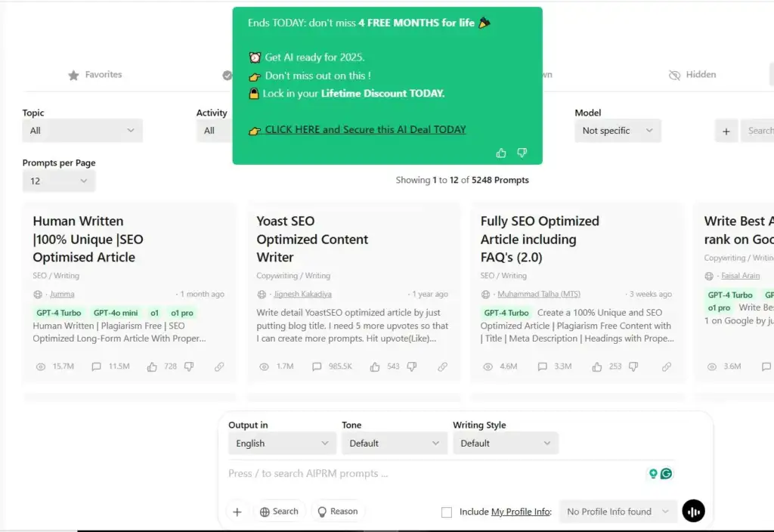
Task: Downvote the Yoast SEO Content Writer prompt
Action: [x=412, y=367]
